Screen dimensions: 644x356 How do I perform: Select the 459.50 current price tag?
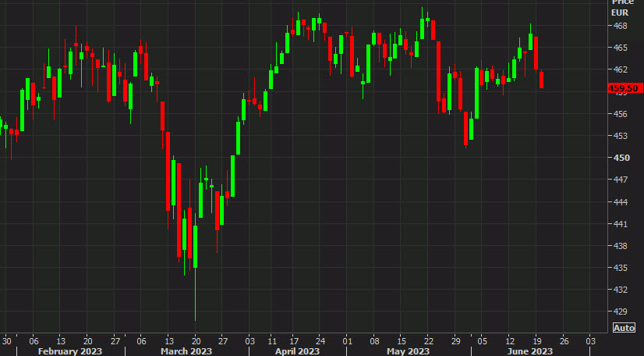[x=625, y=88]
